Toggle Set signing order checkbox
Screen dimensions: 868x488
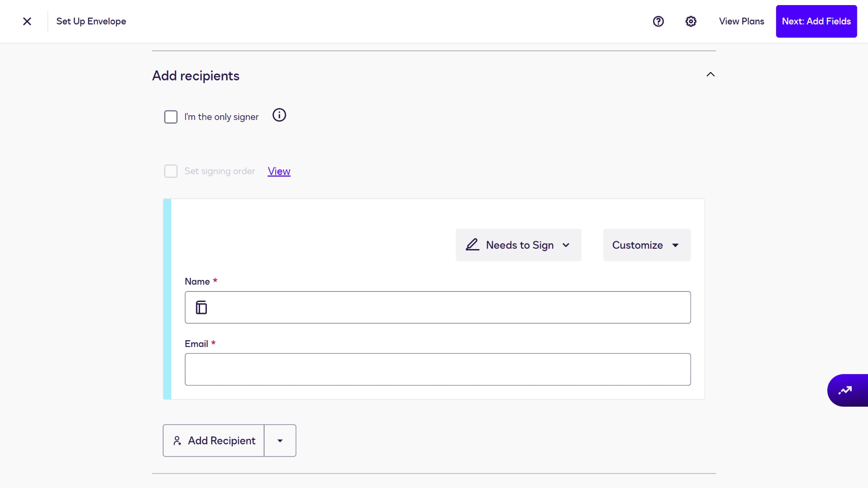pos(171,171)
